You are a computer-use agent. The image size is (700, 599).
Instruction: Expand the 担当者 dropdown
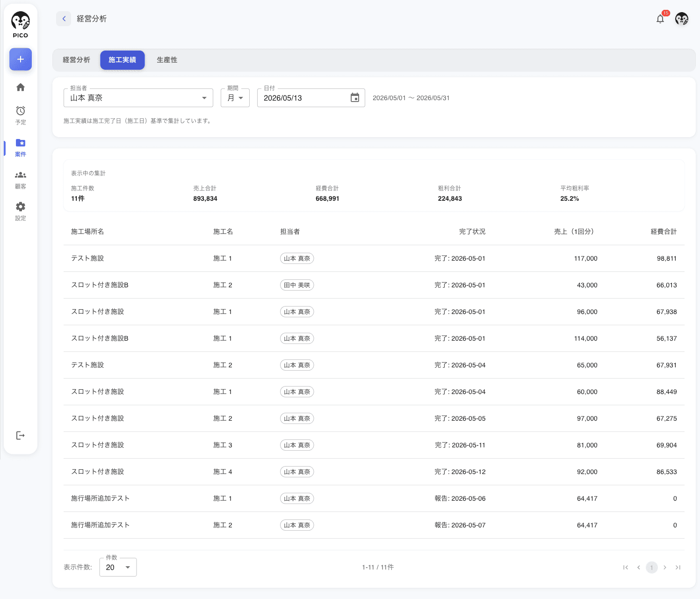coord(138,98)
